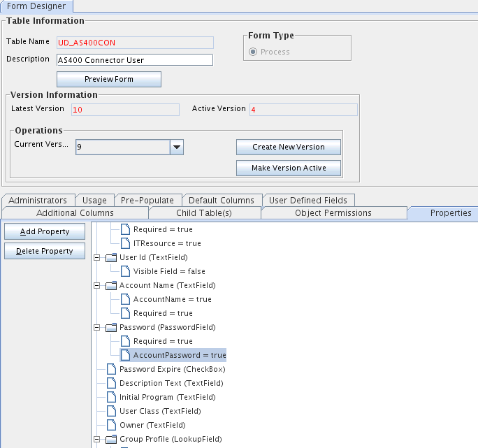
Task: Click document icon of Owner (TextField)
Action: pyautogui.click(x=111, y=426)
